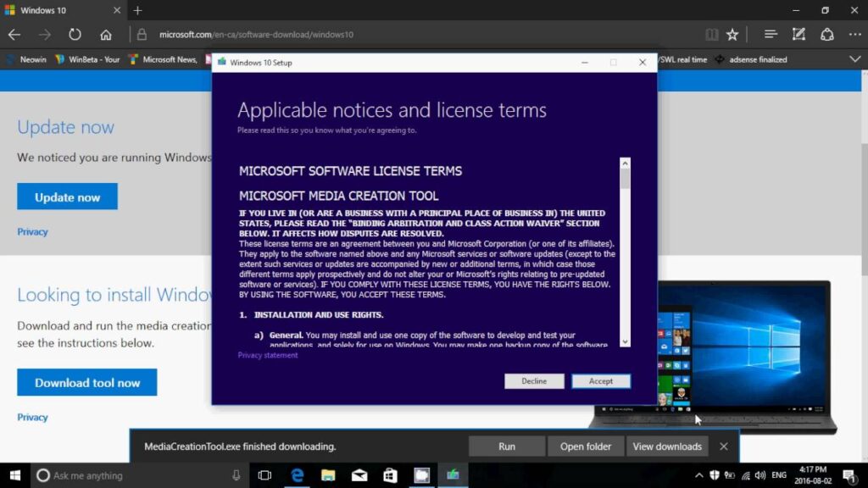Click Update now button on webpage

67,197
